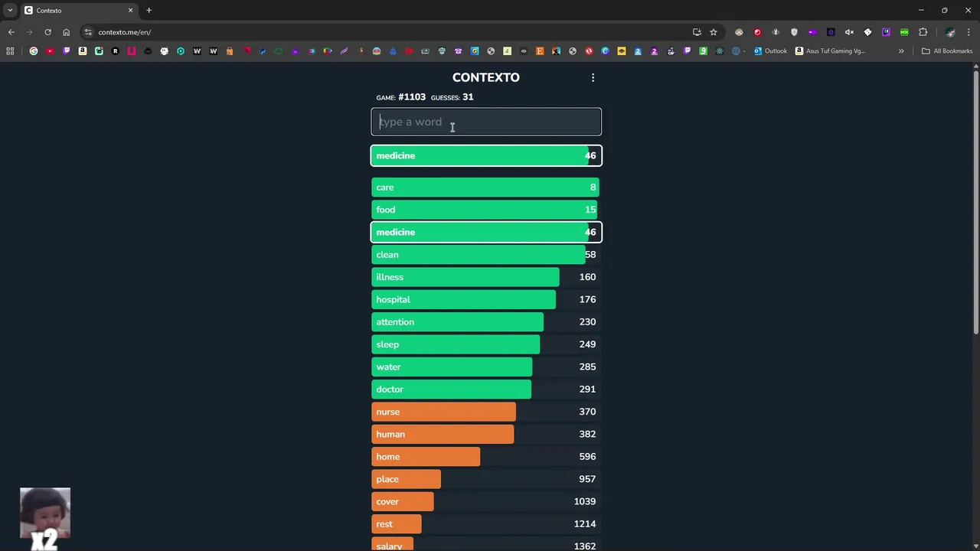The image size is (980, 551).
Task: Open the purple Twitch bookmark after YouTube
Action: click(x=66, y=51)
